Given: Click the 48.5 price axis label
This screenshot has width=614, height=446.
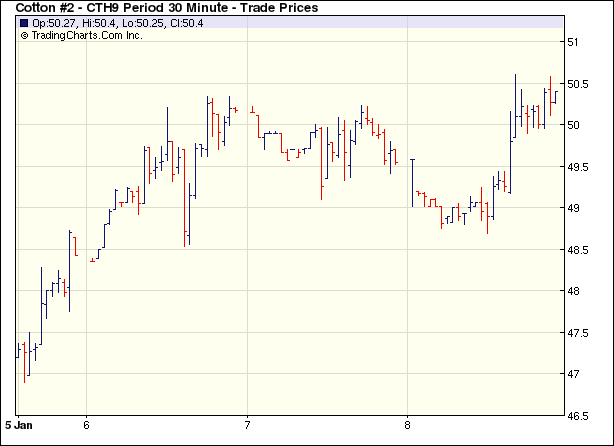Looking at the screenshot, I should point(577,250).
